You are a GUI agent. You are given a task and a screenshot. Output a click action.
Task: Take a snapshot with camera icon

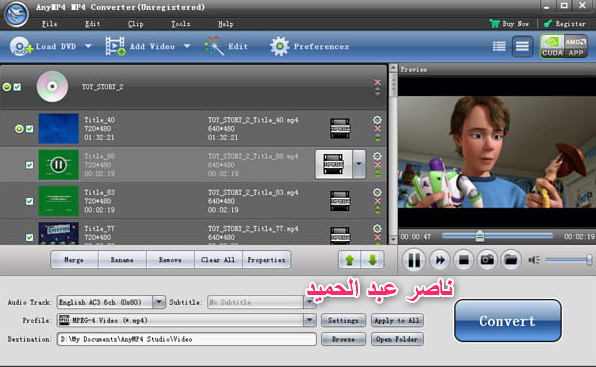click(x=487, y=260)
